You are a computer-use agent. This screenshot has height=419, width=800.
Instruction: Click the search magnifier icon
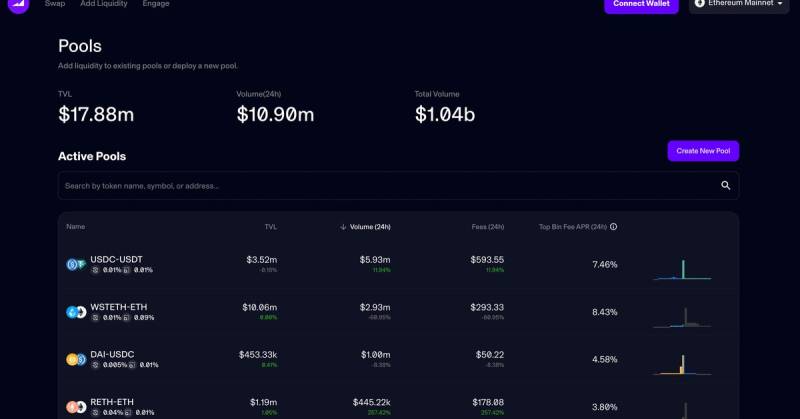726,185
